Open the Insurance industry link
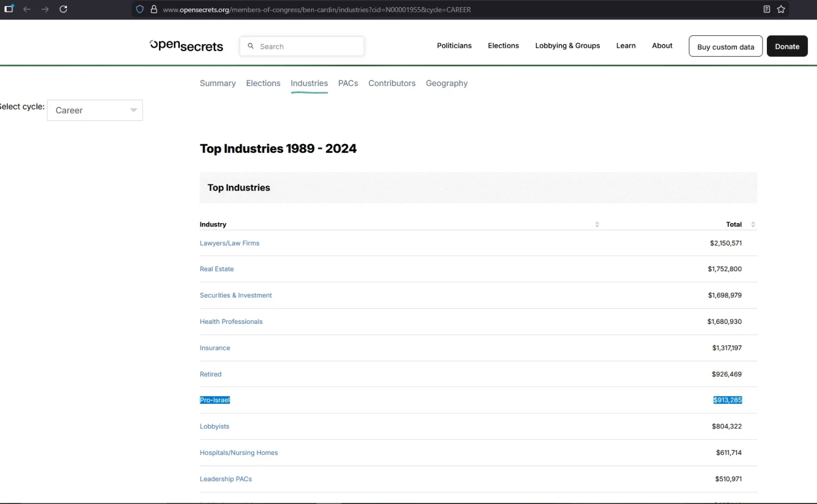The height and width of the screenshot is (504, 817). (215, 348)
